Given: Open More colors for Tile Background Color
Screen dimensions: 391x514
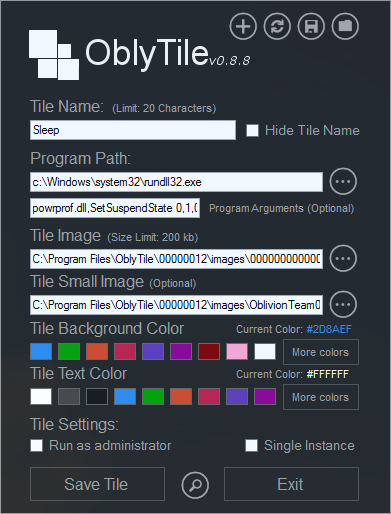Looking at the screenshot, I should point(321,352).
